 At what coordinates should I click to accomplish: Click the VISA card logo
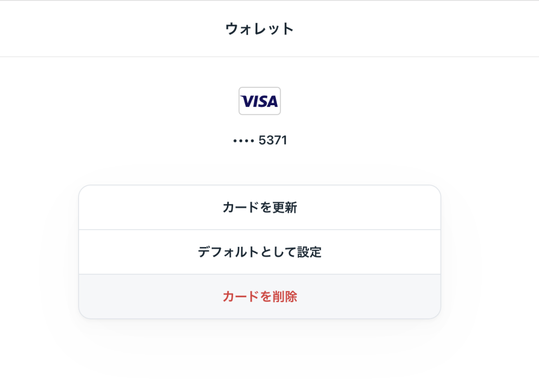[x=259, y=101]
